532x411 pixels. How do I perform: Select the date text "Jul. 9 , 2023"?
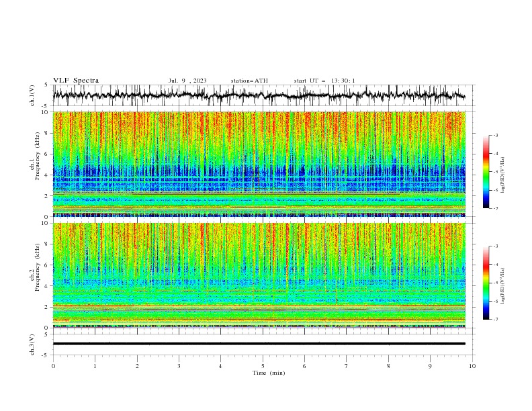click(x=187, y=81)
